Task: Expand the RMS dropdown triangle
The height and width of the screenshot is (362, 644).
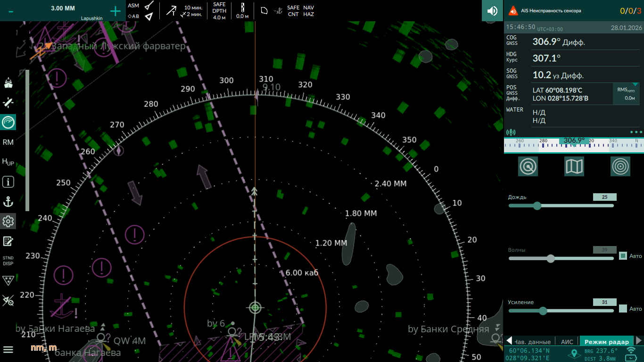Action: pyautogui.click(x=635, y=85)
